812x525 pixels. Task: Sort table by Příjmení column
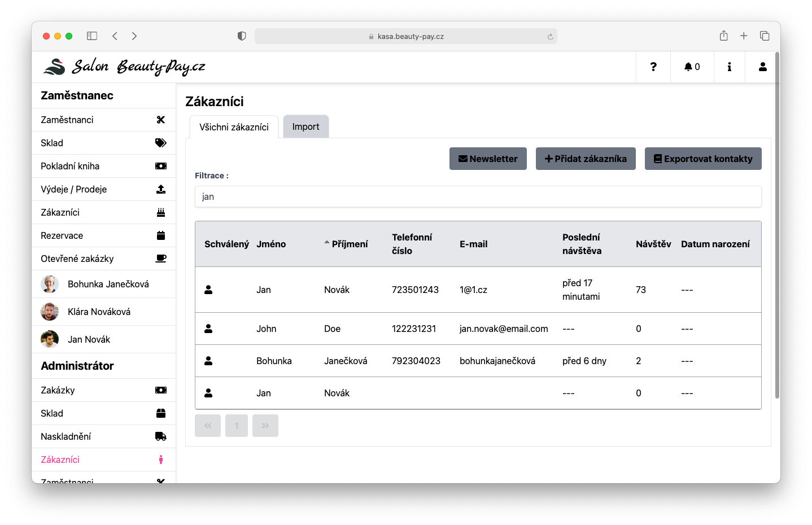pos(350,244)
